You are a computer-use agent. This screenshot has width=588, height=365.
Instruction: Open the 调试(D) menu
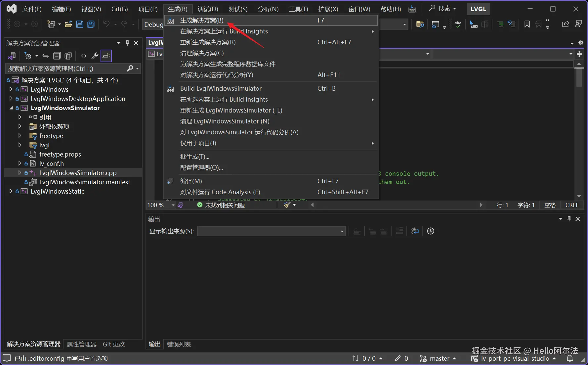click(208, 9)
